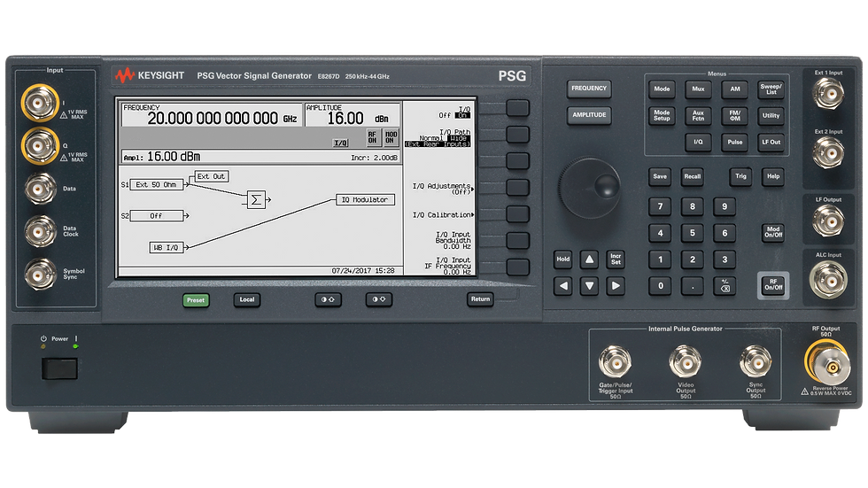Select the Gate/Pulse/Trigger Input connector

615,362
